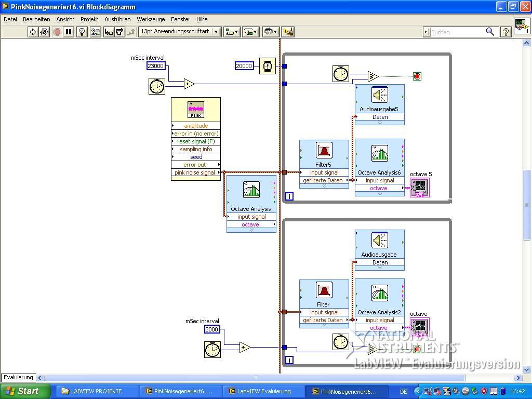Screen dimensions: 532x399
Task: Select the Audioausgabe5 speaker icon
Action: (380, 95)
